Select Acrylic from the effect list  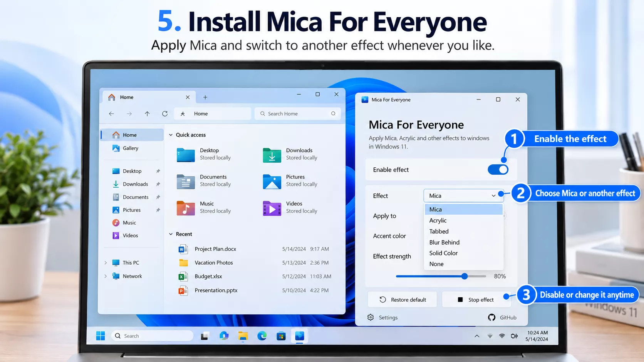[x=464, y=220]
